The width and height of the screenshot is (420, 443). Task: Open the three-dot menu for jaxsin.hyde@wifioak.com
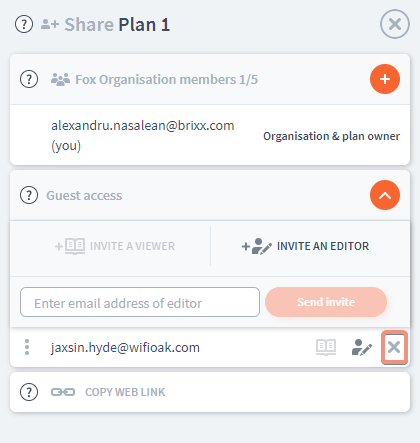(x=27, y=347)
